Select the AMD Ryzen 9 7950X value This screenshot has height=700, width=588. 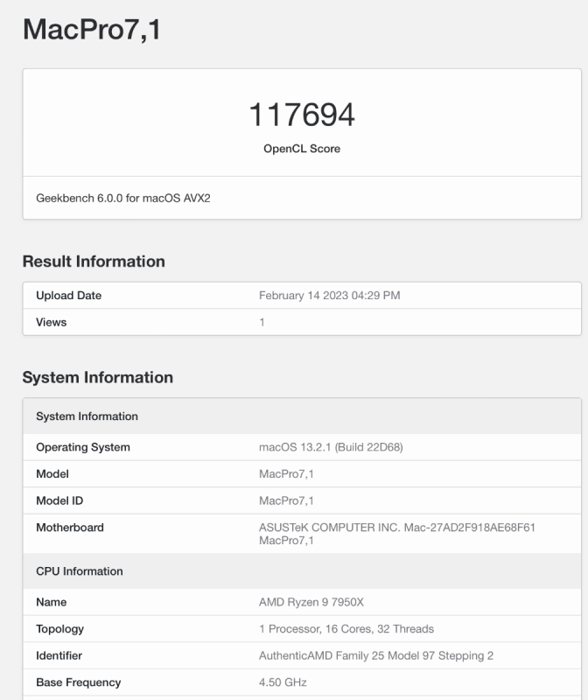point(311,602)
